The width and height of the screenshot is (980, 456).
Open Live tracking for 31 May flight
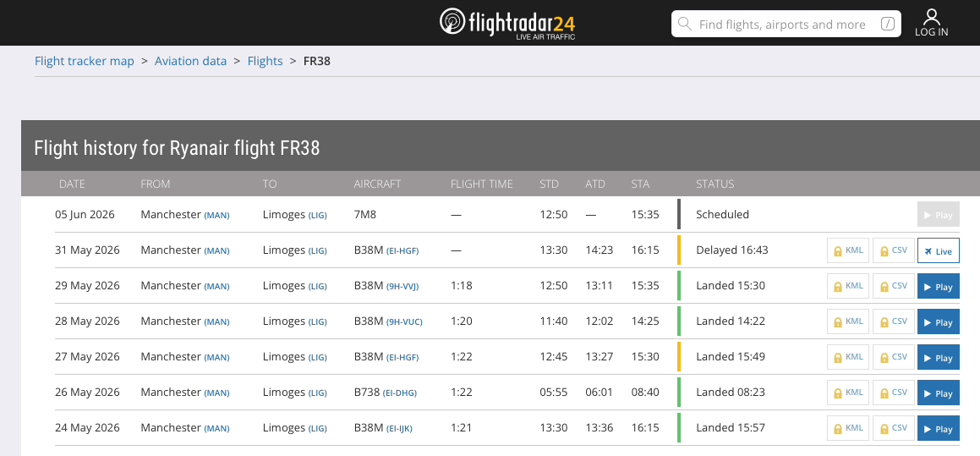point(938,250)
